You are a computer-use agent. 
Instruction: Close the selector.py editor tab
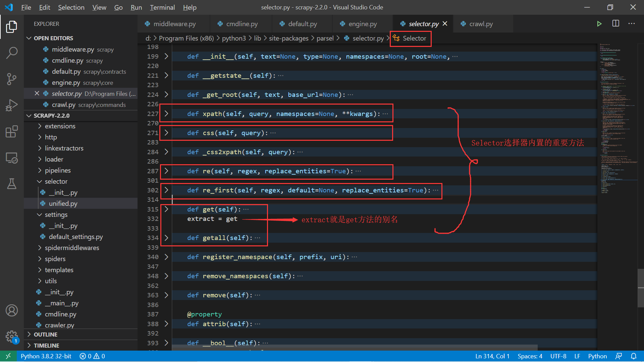pos(445,23)
